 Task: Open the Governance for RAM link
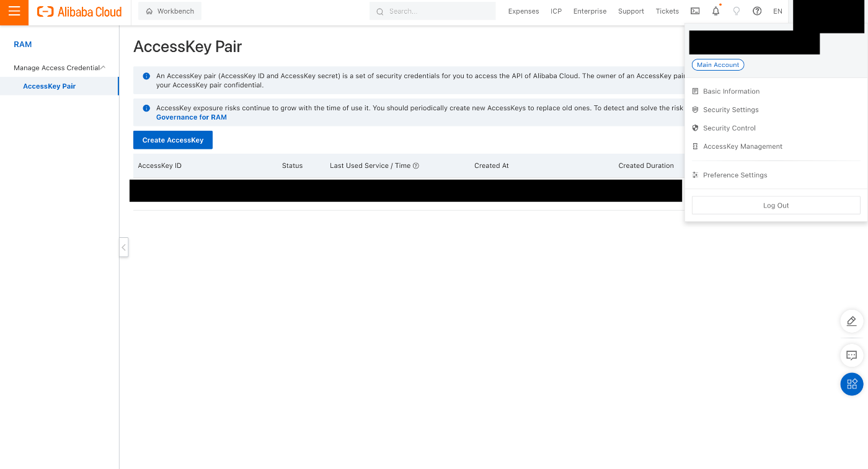tap(192, 117)
